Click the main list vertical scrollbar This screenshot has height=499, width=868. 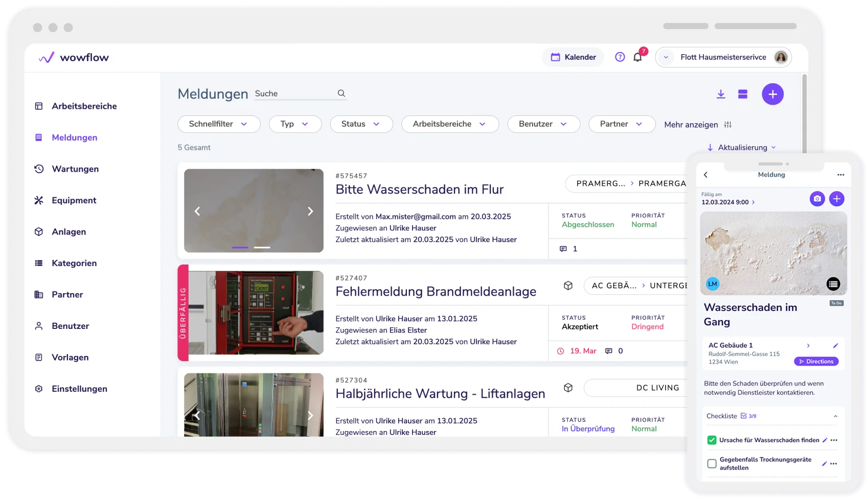804,113
